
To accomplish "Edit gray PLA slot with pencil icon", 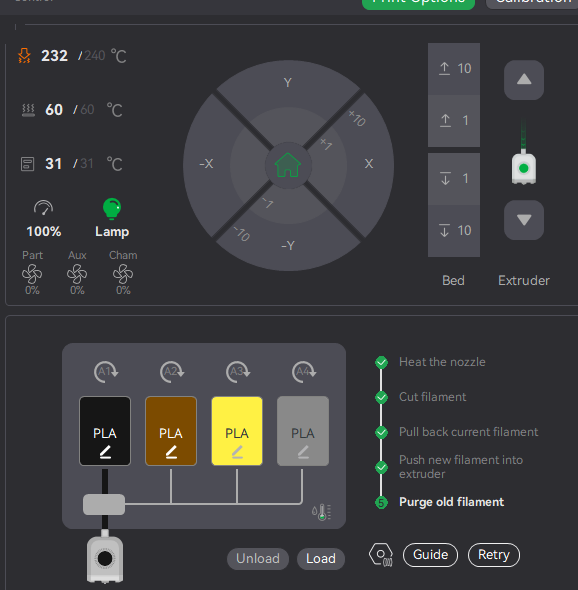I will [x=303, y=452].
